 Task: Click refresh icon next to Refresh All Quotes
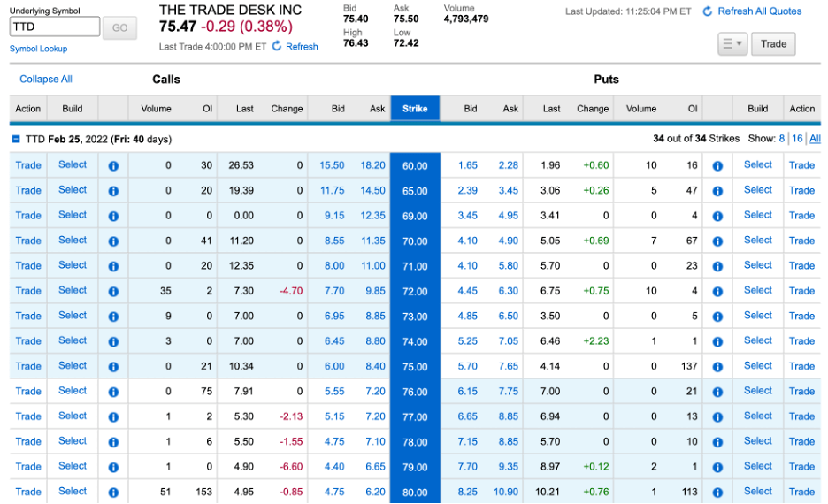(x=708, y=11)
